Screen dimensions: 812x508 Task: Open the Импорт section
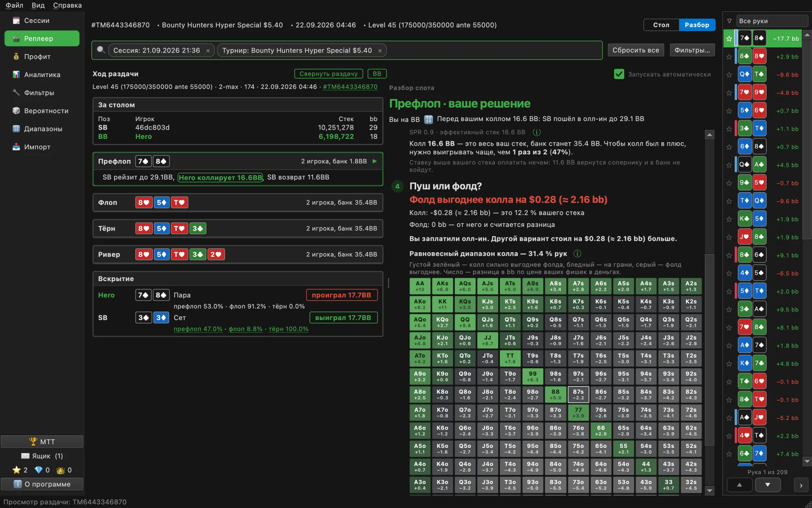point(41,147)
